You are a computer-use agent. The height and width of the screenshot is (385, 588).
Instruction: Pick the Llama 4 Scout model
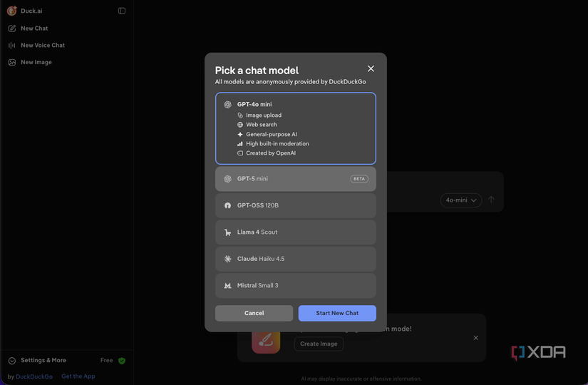[295, 232]
